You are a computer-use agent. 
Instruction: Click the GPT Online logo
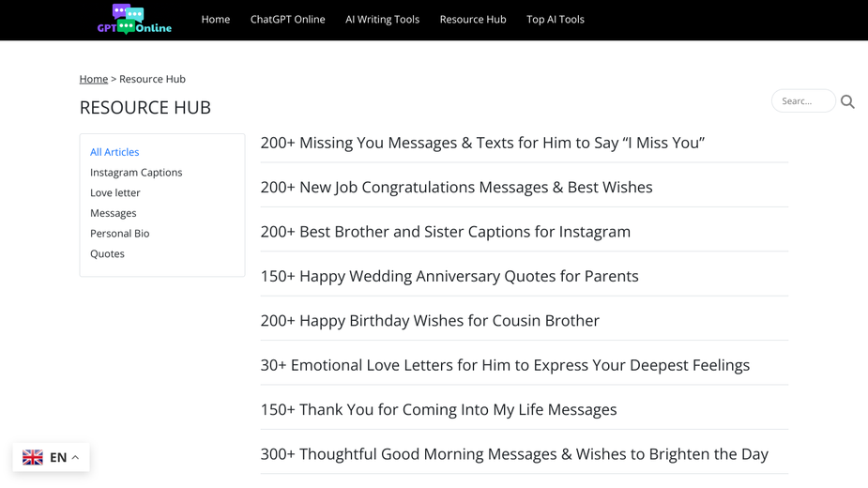[134, 20]
